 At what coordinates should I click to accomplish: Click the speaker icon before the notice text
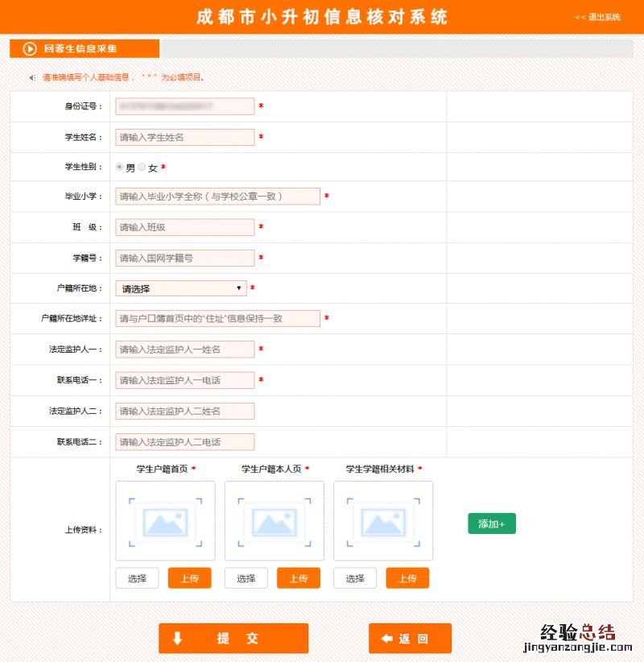32,78
